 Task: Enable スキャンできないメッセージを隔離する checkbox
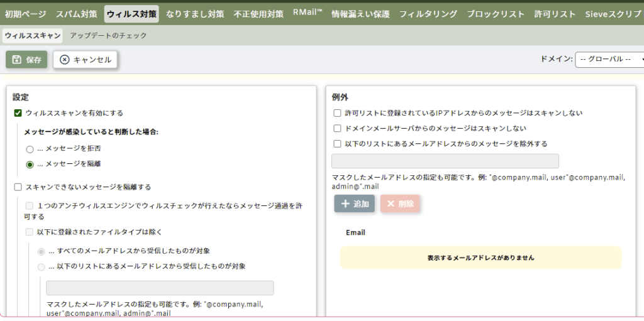18,187
